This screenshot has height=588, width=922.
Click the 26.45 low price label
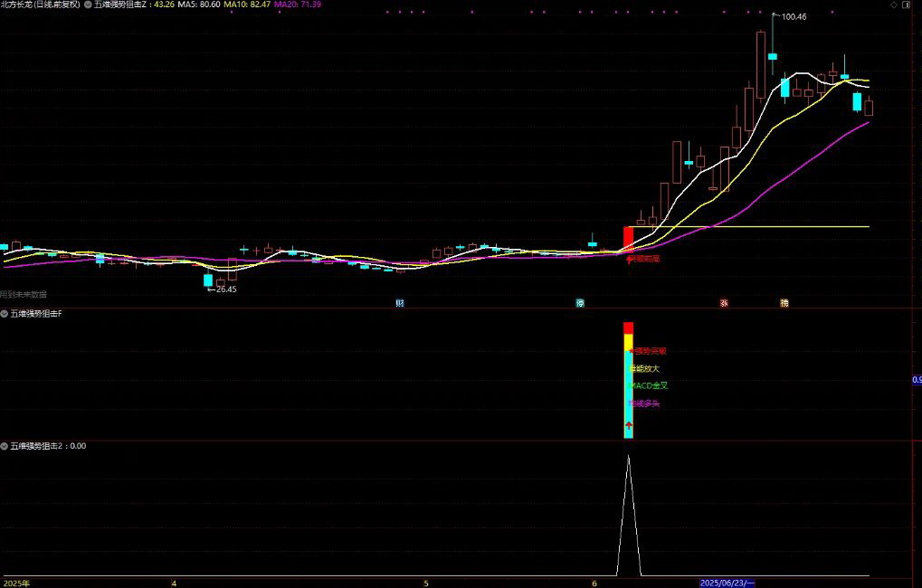click(x=223, y=289)
